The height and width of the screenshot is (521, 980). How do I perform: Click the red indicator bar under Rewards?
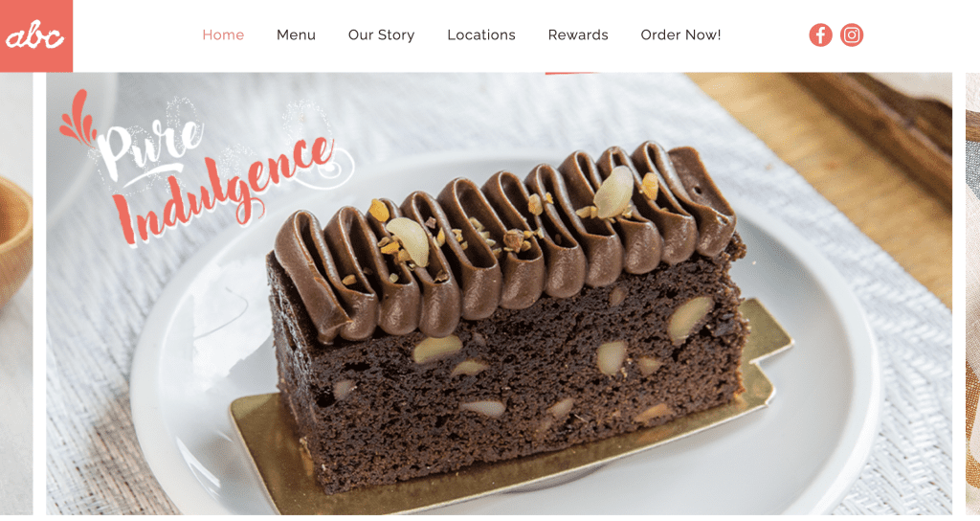click(x=571, y=73)
